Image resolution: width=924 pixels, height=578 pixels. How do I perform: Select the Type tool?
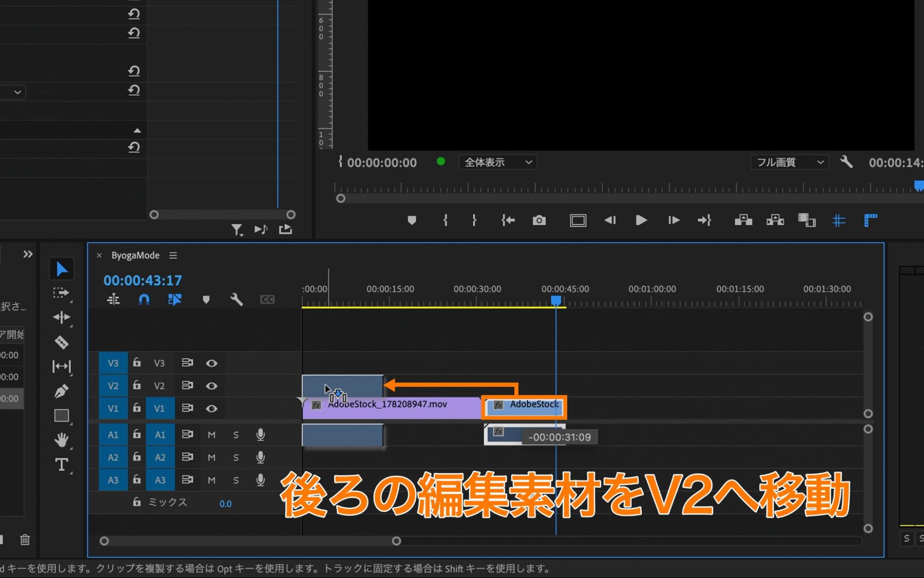coord(61,464)
